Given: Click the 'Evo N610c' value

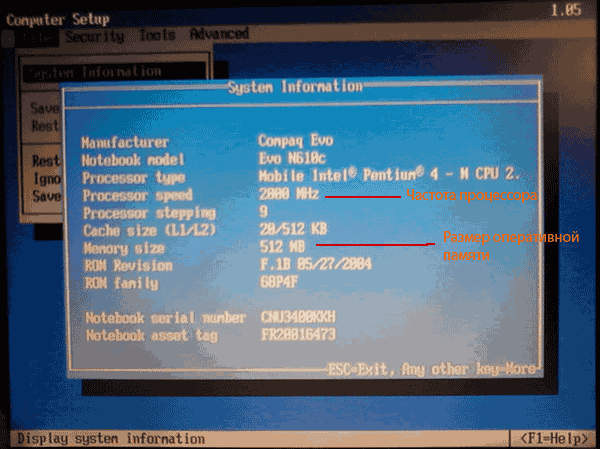Looking at the screenshot, I should pos(292,158).
